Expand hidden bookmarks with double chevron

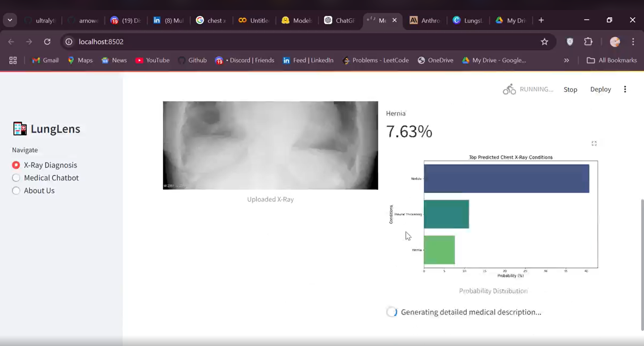pyautogui.click(x=566, y=60)
